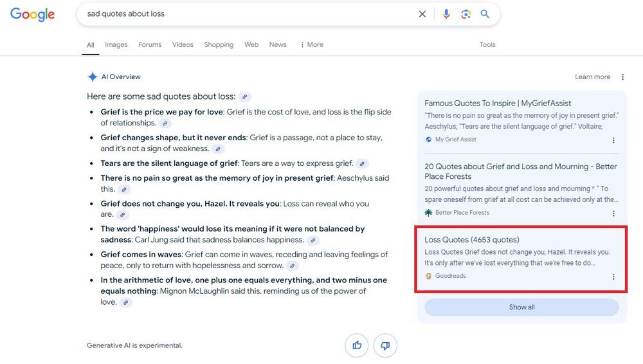
Task: Select the All results tab
Action: pos(90,45)
